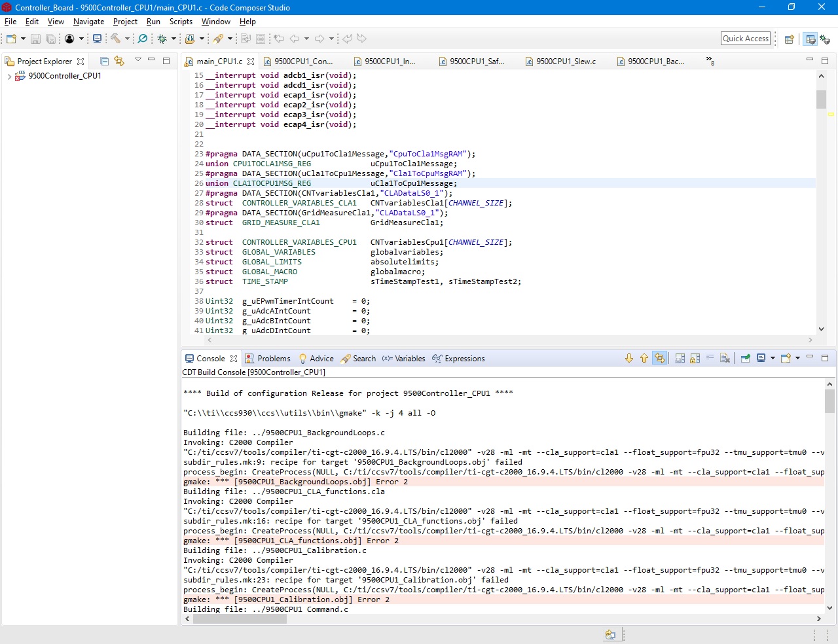This screenshot has height=644, width=838.
Task: Open the Help menu
Action: pos(247,22)
